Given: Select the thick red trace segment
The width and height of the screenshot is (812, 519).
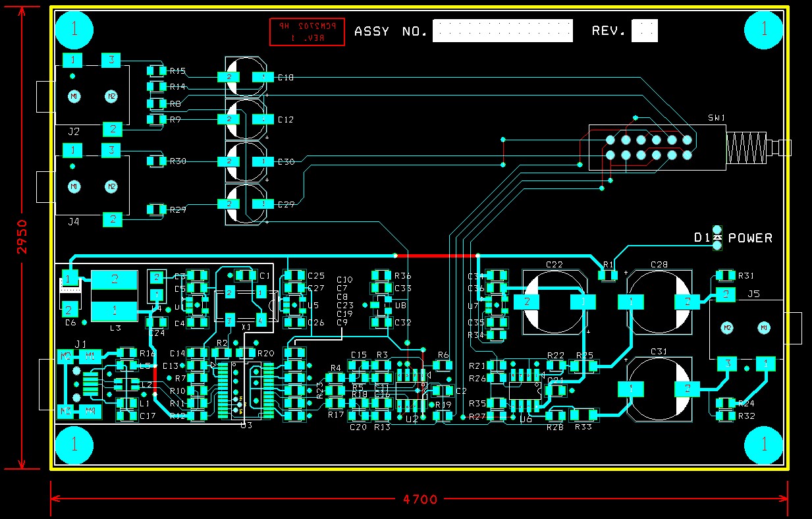Looking at the screenshot, I should tap(436, 255).
